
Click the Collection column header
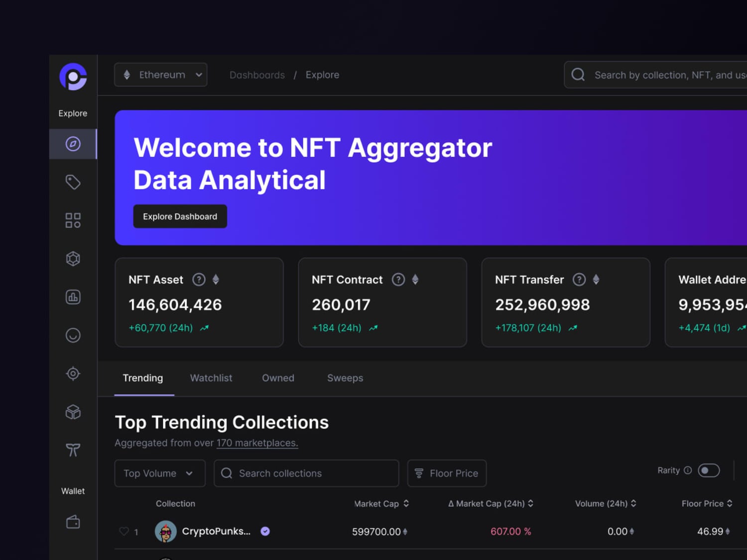pos(175,504)
